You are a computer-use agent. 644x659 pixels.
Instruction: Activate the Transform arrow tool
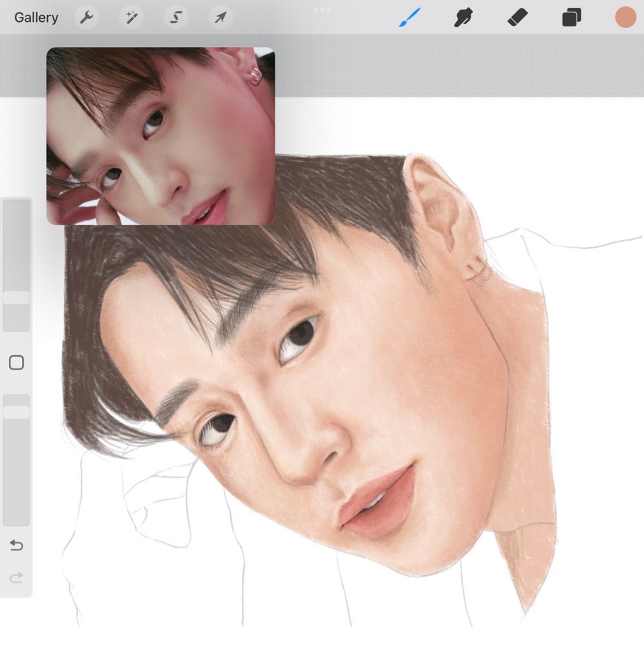pos(221,17)
